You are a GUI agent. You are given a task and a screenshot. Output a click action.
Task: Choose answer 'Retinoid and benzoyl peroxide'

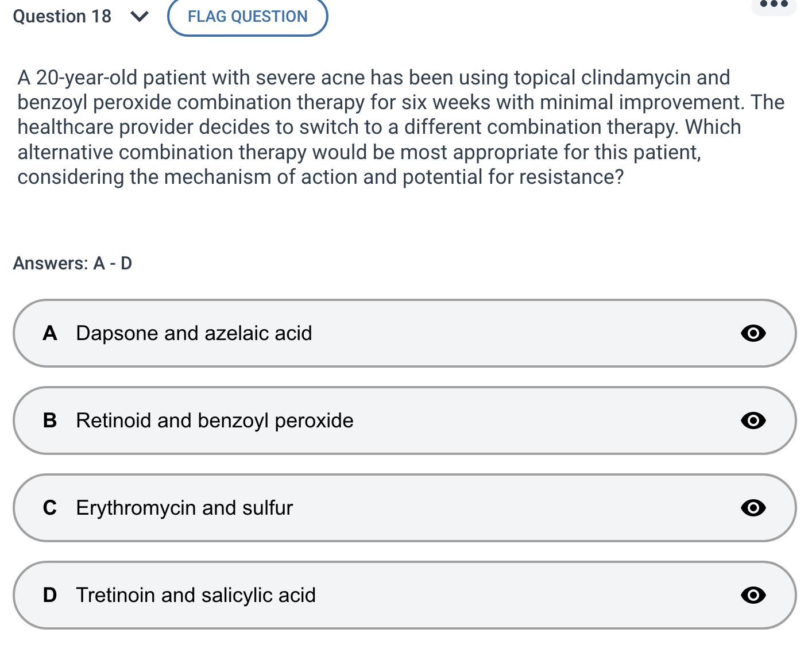(x=215, y=420)
